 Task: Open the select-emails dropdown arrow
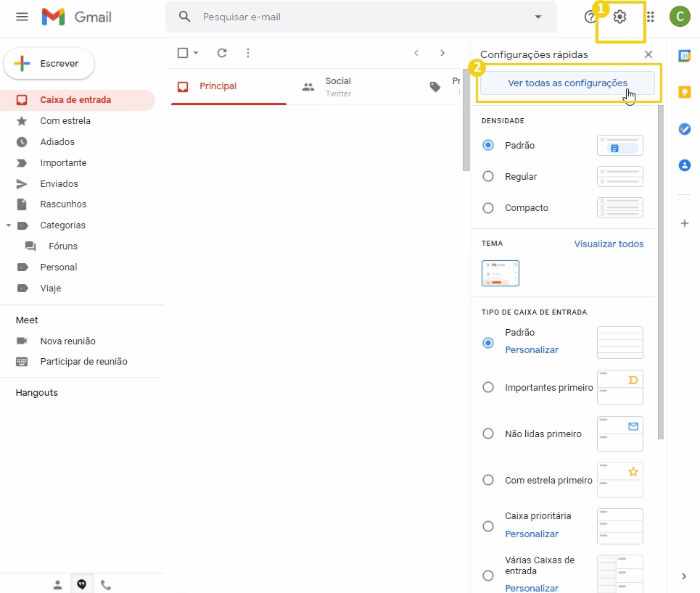click(194, 52)
